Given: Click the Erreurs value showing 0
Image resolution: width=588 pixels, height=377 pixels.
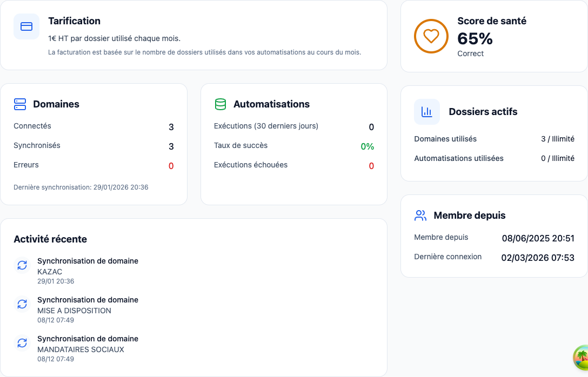Looking at the screenshot, I should click(171, 165).
